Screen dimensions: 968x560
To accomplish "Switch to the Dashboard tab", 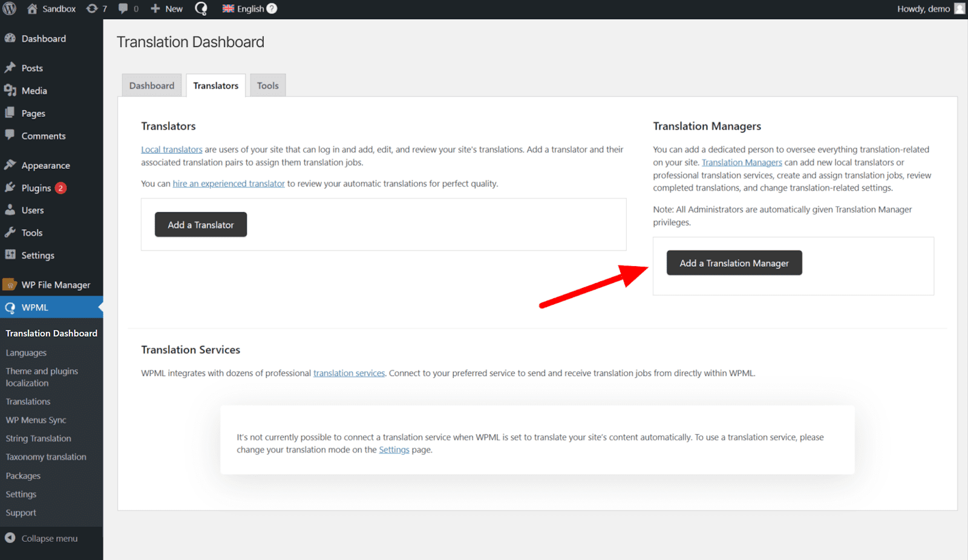I will [x=152, y=85].
